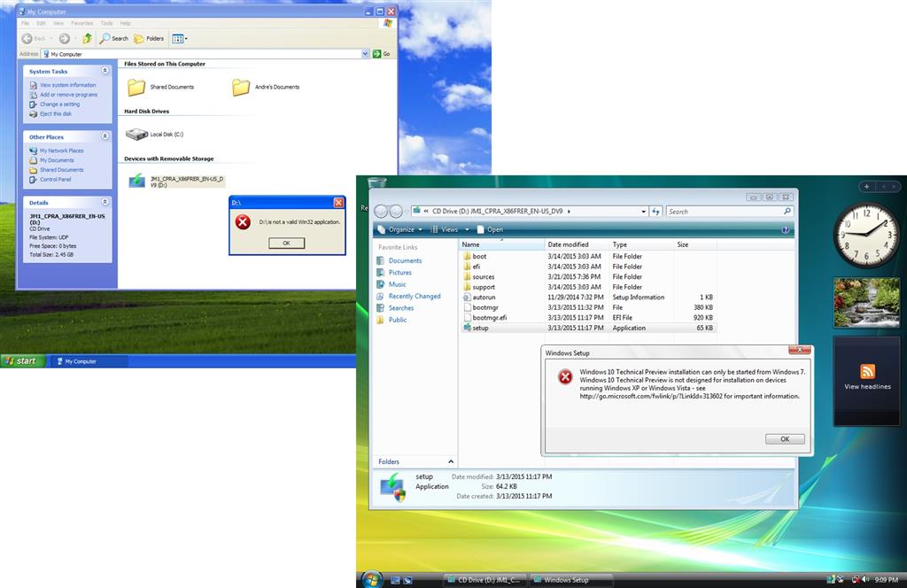Open My Network Places link
The width and height of the screenshot is (907, 588).
tap(61, 151)
